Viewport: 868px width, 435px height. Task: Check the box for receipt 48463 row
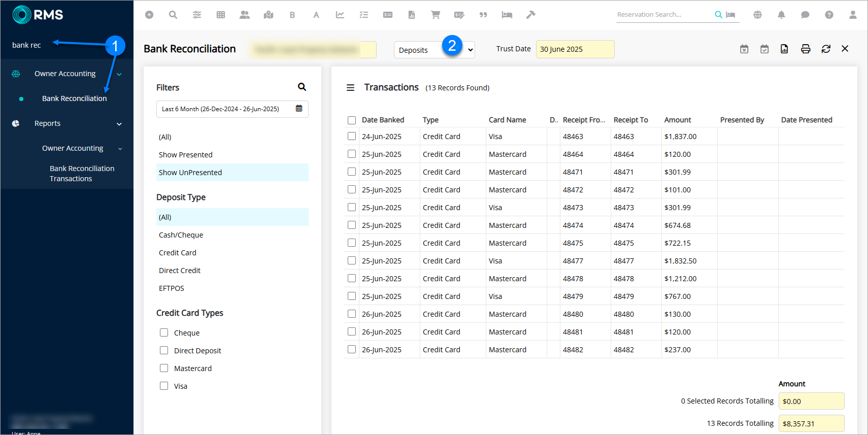tap(352, 136)
